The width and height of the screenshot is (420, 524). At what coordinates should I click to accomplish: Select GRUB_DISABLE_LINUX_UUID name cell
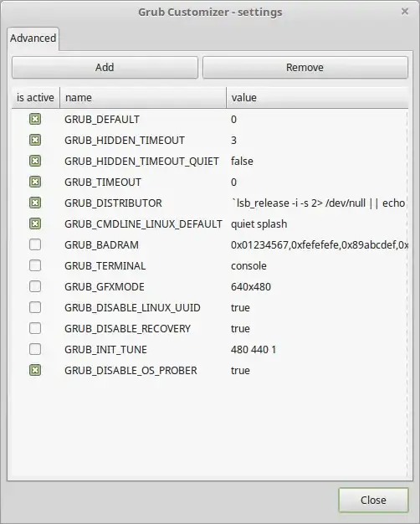pos(132,308)
